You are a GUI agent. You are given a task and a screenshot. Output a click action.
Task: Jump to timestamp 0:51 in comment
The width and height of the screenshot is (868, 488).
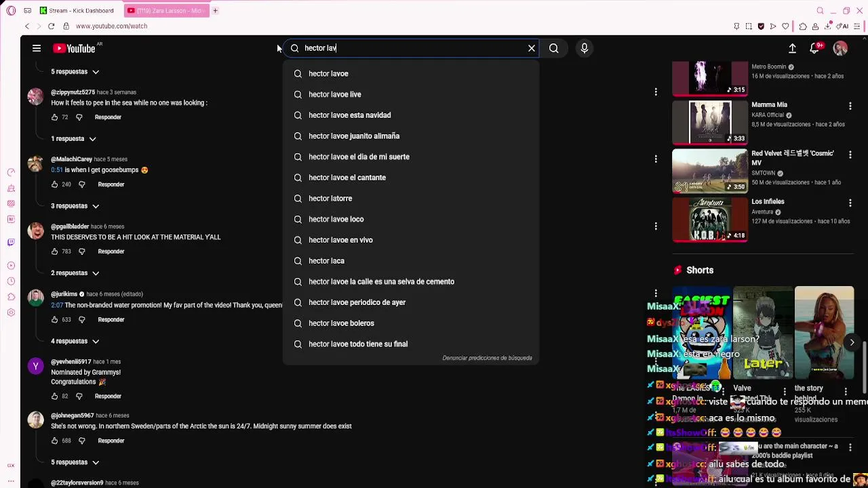point(56,170)
